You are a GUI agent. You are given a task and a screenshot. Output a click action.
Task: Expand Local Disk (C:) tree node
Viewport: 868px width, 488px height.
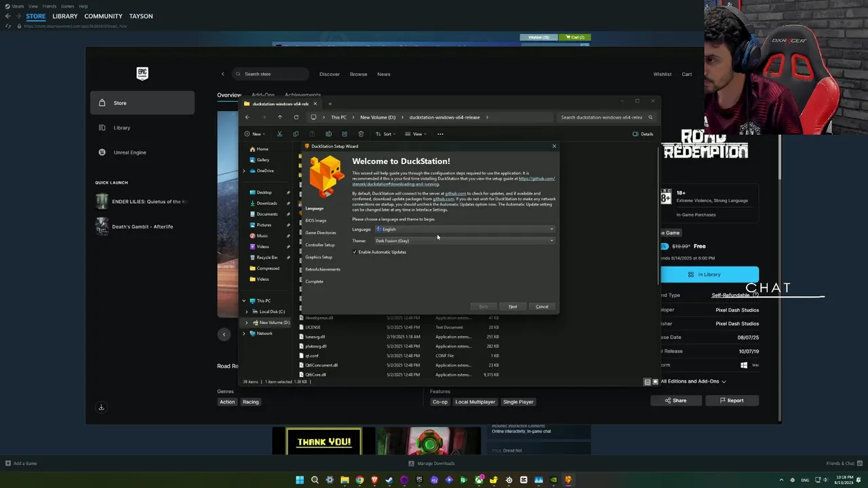tap(247, 312)
